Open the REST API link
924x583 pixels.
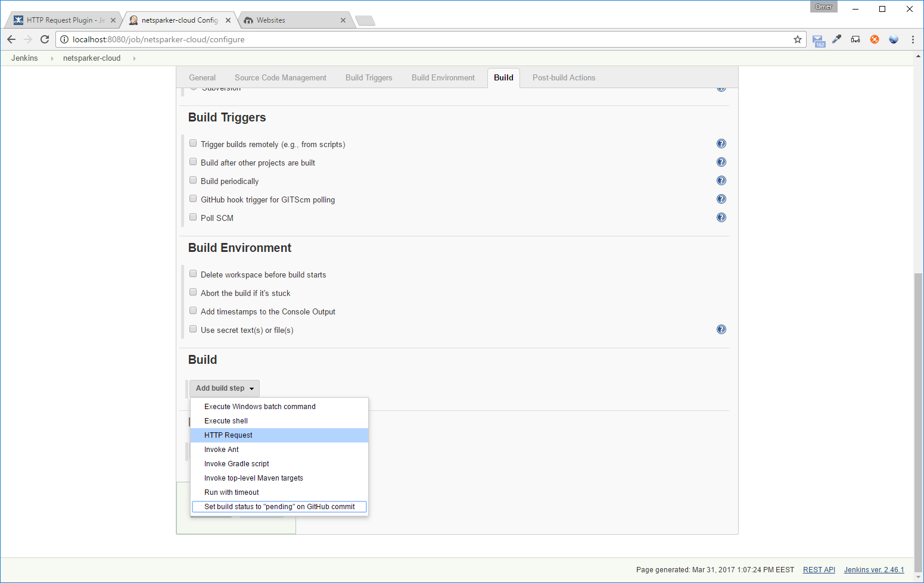click(x=819, y=569)
